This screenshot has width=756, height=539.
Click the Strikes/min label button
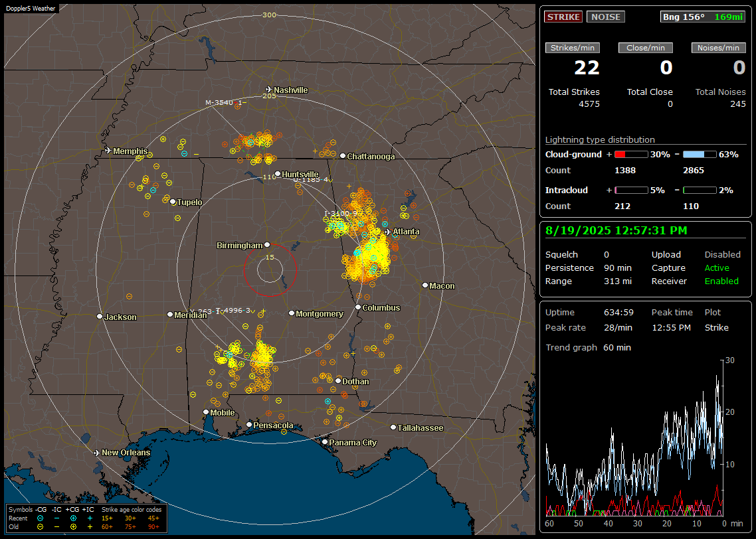point(573,48)
